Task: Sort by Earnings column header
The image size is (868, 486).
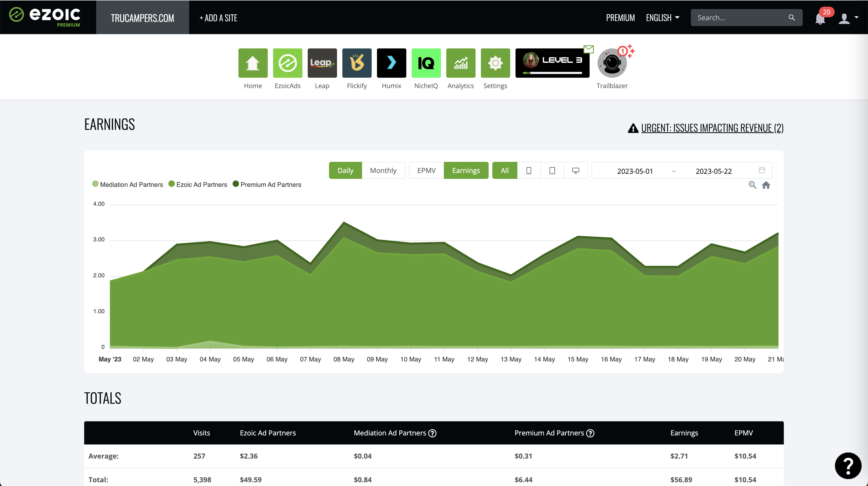Action: point(684,433)
